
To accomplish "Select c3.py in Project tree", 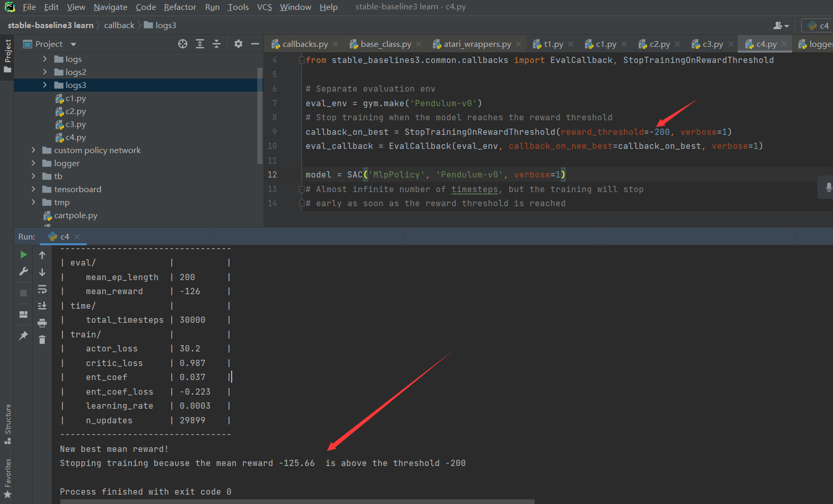I will pos(75,124).
